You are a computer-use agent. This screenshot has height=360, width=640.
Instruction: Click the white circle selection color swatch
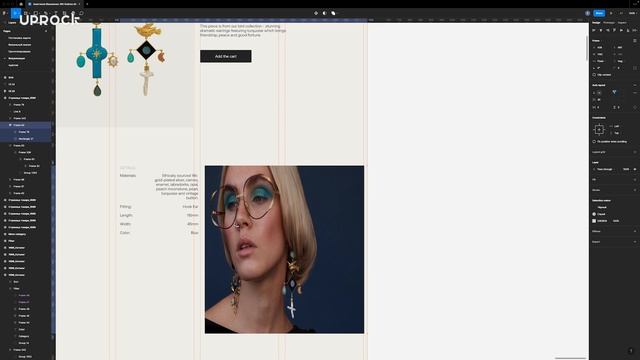594,214
